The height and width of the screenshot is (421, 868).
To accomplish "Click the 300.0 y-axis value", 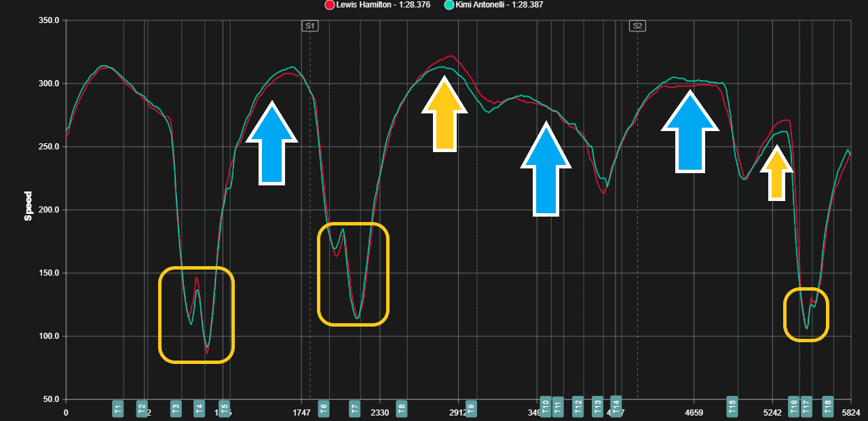I will coord(49,84).
